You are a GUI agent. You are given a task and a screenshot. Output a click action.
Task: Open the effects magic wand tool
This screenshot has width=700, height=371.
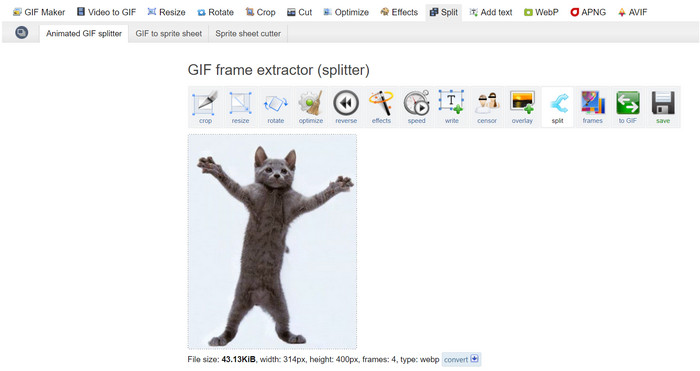[381, 107]
